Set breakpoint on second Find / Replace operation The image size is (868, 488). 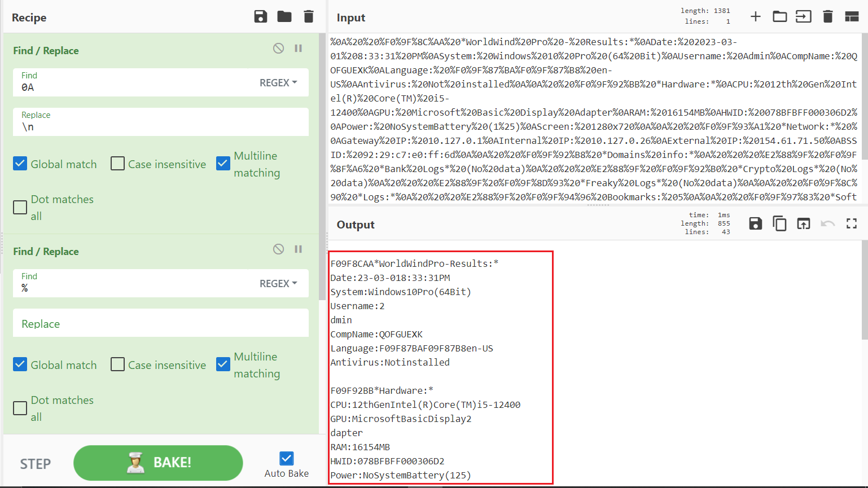click(x=299, y=249)
